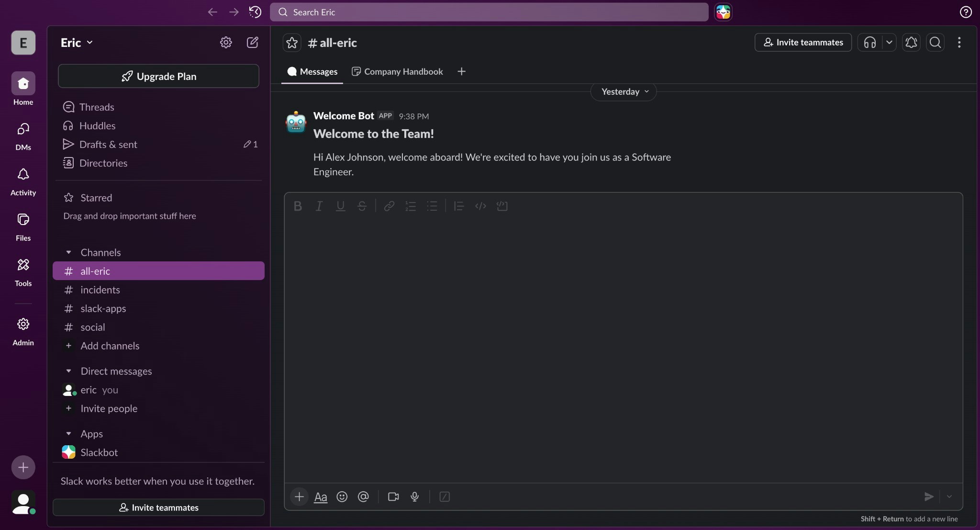Click the mention someone @ icon
The image size is (980, 530).
pos(363,497)
